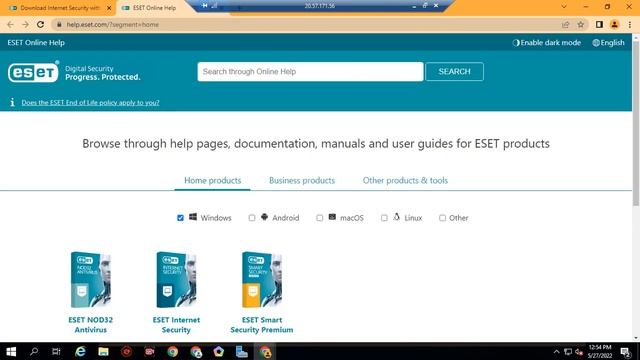Click the taskbar clock
This screenshot has width=640, height=360.
coord(600,351)
